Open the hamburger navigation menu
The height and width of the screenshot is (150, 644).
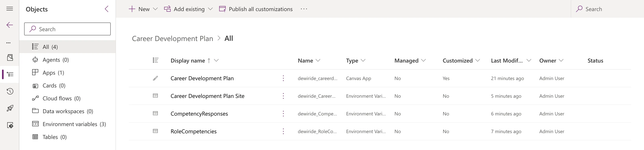(x=9, y=9)
